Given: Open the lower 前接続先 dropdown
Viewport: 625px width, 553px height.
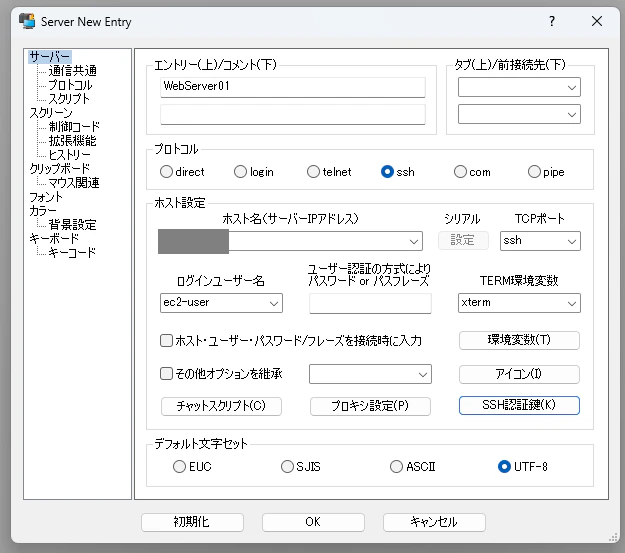Looking at the screenshot, I should pos(519,114).
